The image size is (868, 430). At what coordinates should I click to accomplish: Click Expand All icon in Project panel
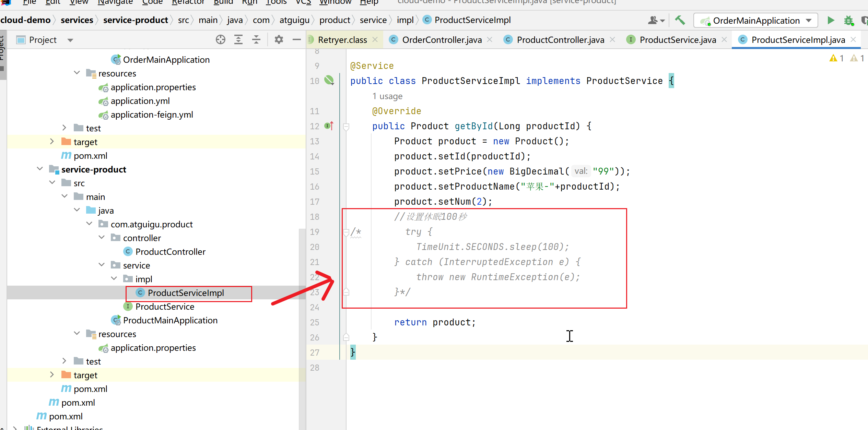pos(238,40)
